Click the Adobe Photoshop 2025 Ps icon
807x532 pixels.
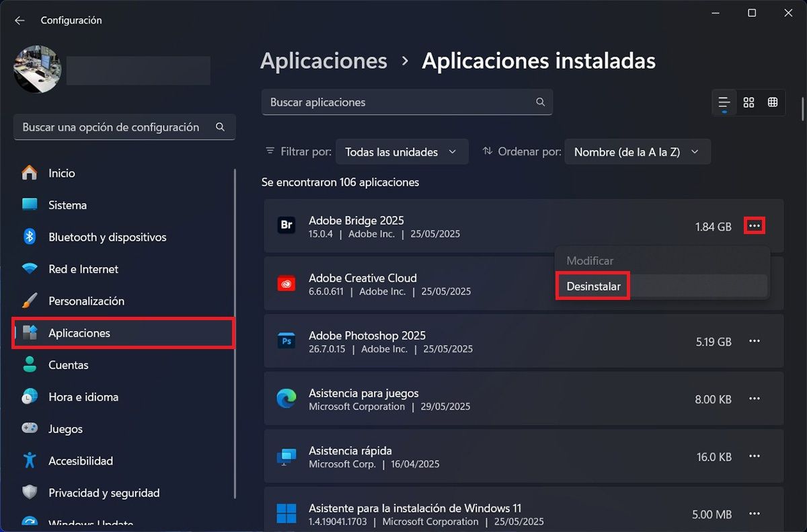(286, 341)
